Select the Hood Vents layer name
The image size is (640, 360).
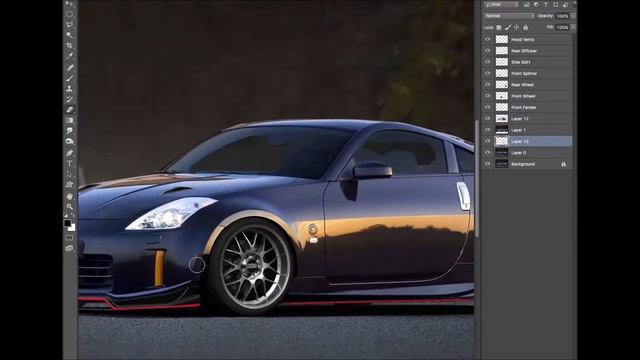pyautogui.click(x=522, y=40)
